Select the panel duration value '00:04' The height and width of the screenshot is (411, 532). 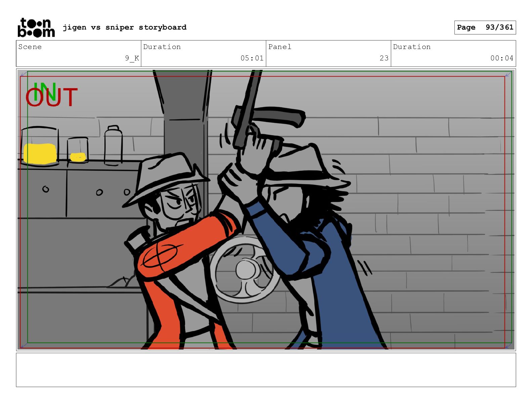point(502,58)
